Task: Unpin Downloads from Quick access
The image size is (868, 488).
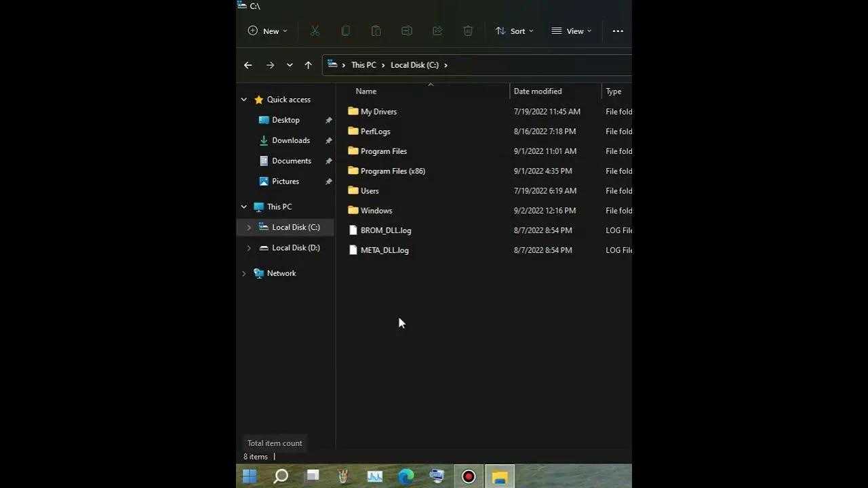Action: click(329, 140)
